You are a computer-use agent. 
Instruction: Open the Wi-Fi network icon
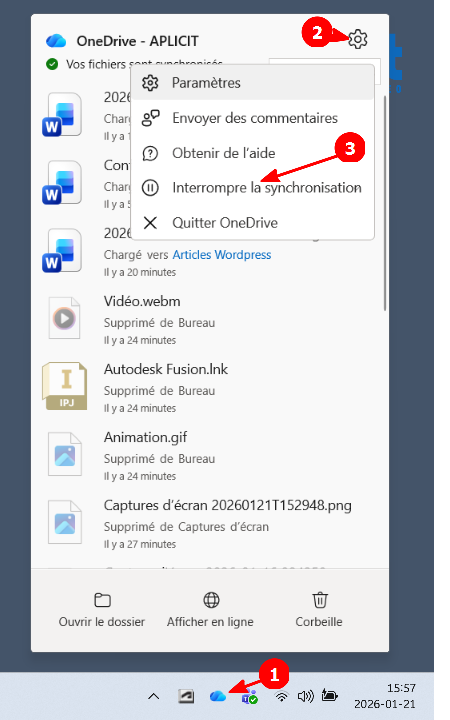[x=281, y=697]
